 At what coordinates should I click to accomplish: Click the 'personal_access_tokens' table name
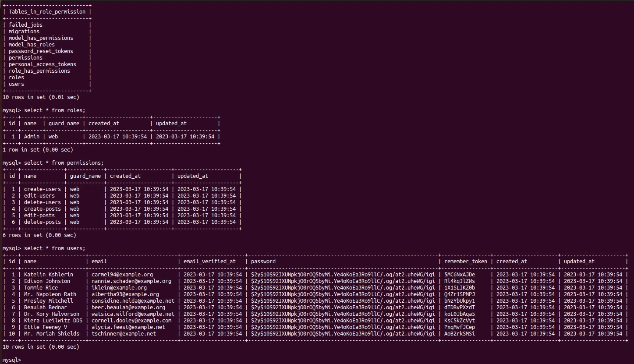click(42, 64)
